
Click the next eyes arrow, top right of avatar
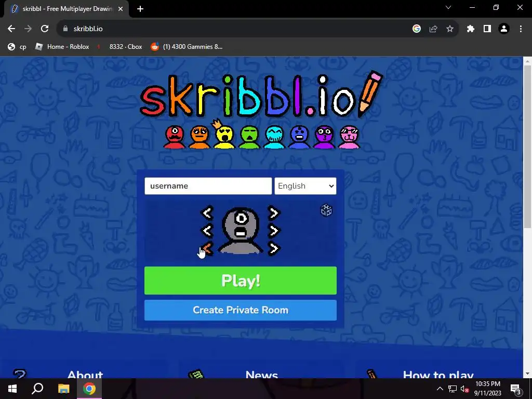(x=273, y=213)
